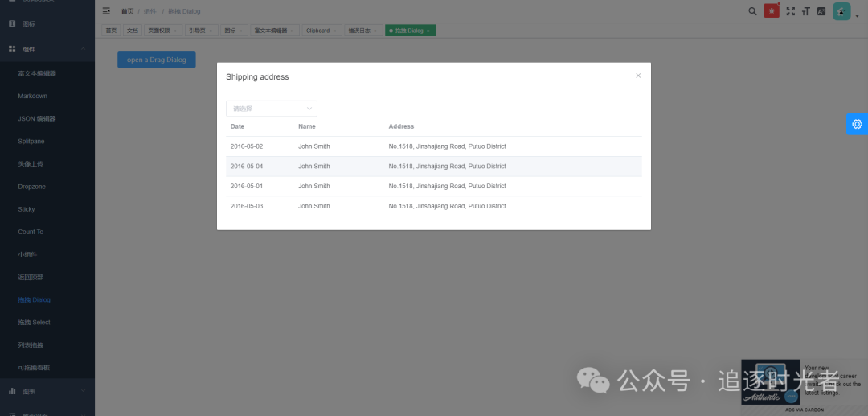Select the 2016-05-04 table row

[x=434, y=167]
